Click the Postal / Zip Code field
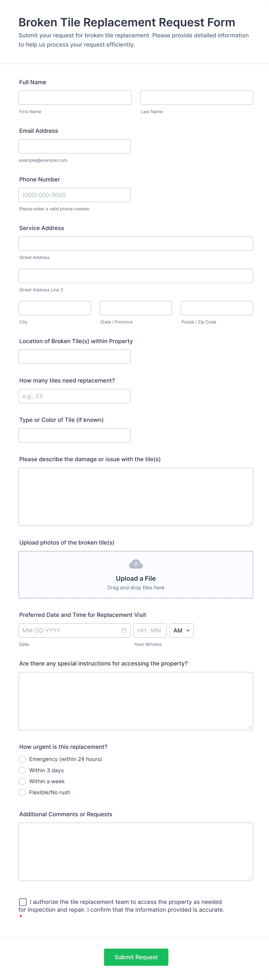Viewport: 269px width, 980px height. click(216, 308)
